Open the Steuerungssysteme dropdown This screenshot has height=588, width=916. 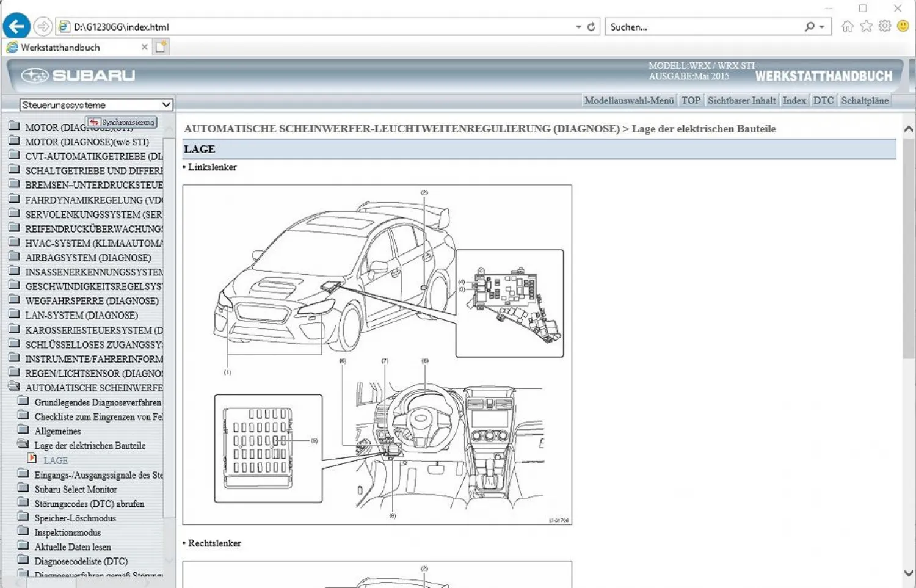(167, 104)
